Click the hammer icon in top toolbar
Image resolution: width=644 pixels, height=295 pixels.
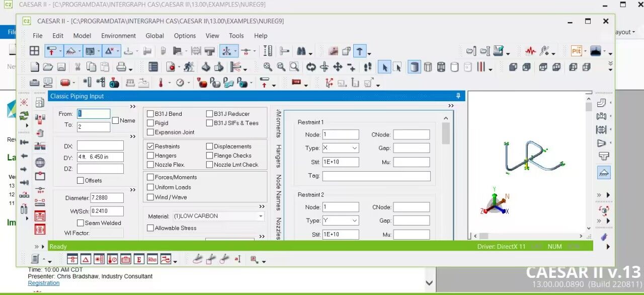click(360, 51)
